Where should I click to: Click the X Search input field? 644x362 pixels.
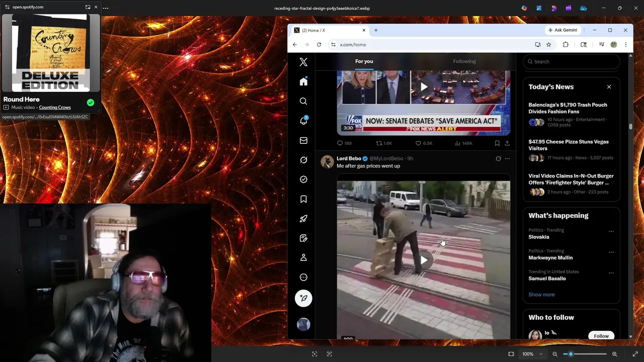pos(572,61)
